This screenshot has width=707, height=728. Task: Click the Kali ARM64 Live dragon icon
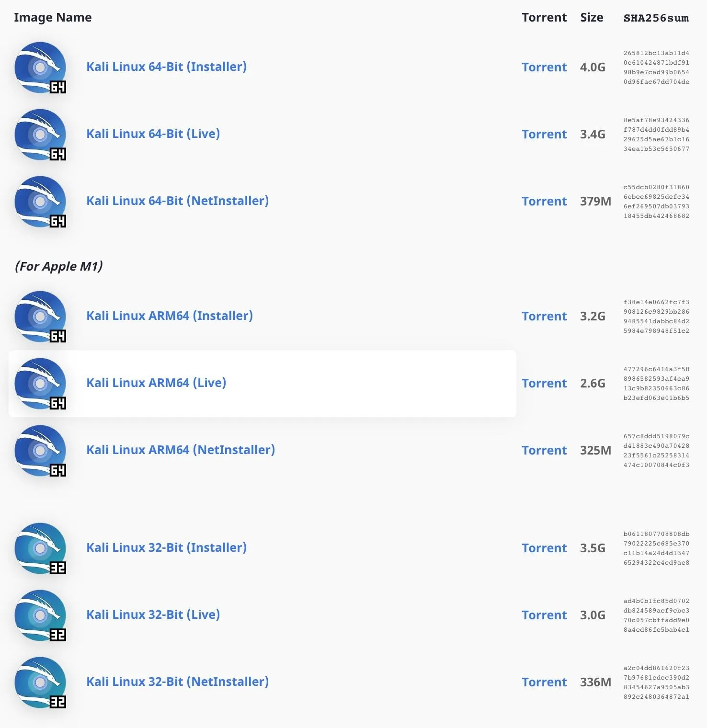41,384
